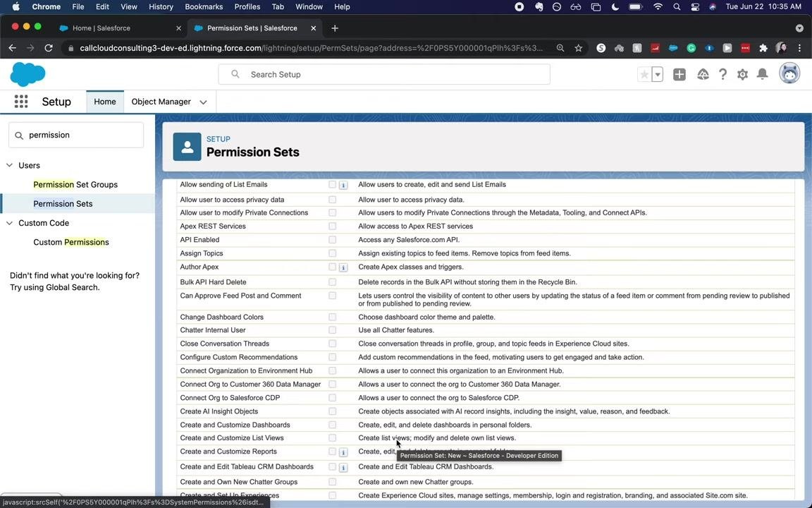Viewport: 812px width, 508px height.
Task: Click the Chrome reload page button
Action: point(49,48)
